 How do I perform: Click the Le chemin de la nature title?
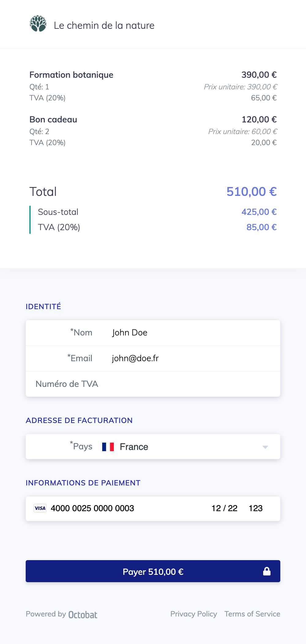[x=104, y=25]
